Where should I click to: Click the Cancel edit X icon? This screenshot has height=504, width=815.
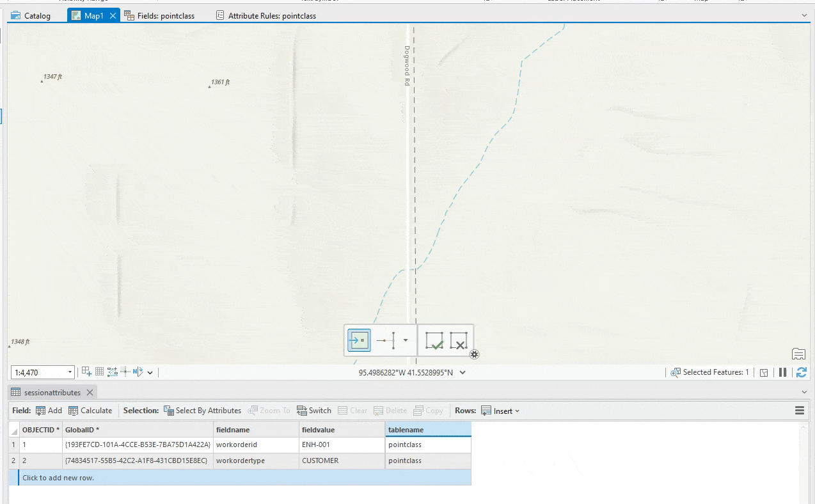point(458,340)
